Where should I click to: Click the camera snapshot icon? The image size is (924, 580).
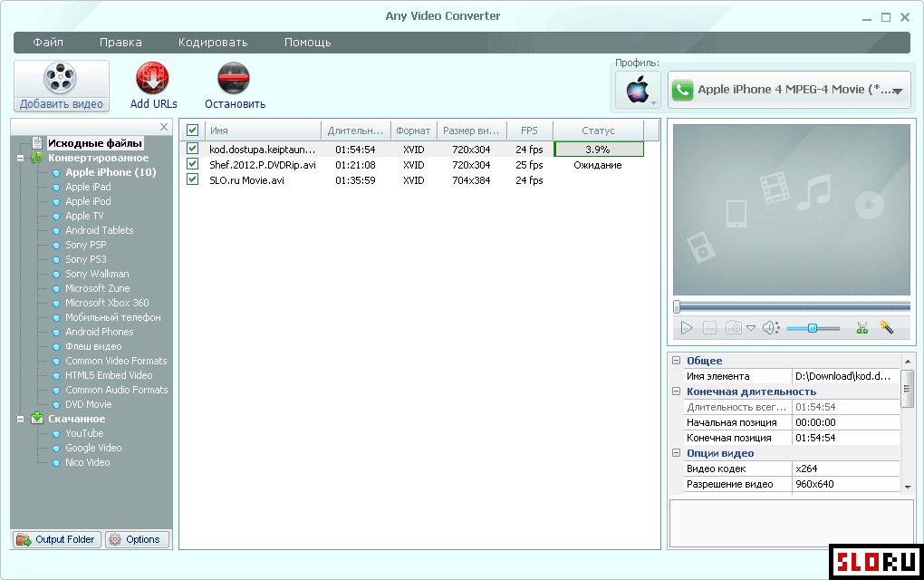tap(734, 328)
